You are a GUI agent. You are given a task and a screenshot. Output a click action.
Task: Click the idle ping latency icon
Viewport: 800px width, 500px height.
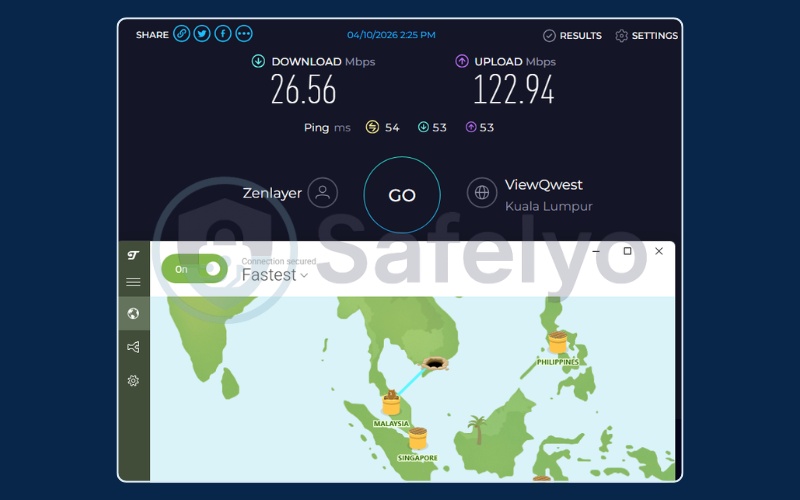click(x=372, y=127)
